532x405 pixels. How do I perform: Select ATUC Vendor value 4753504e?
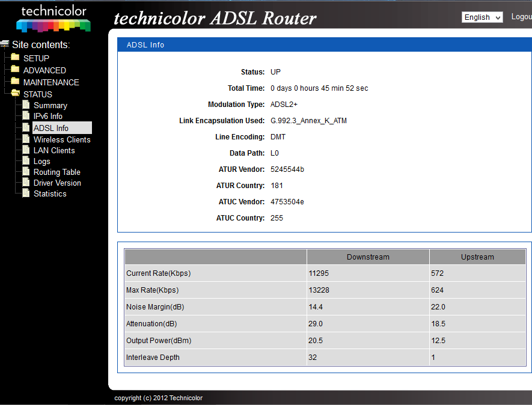click(x=287, y=202)
